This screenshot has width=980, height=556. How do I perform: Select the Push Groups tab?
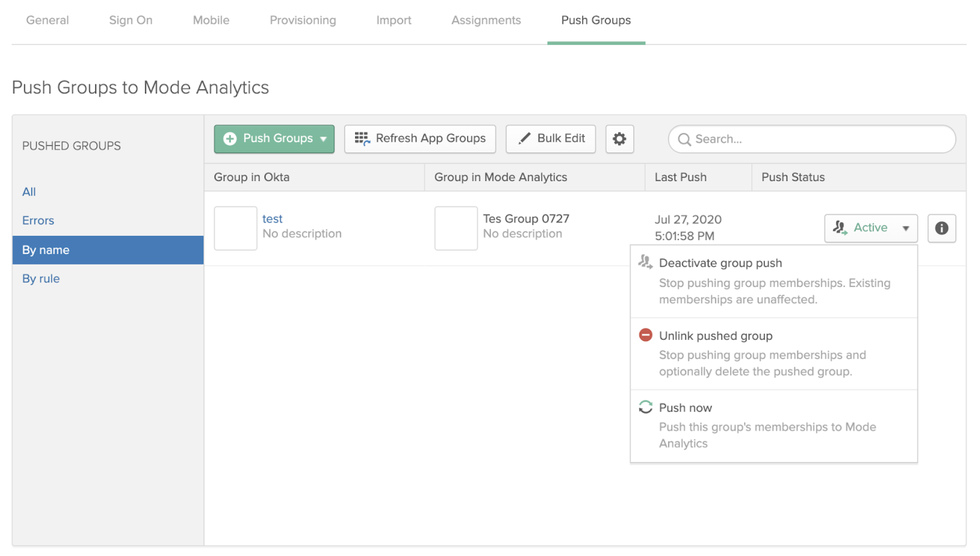(596, 20)
